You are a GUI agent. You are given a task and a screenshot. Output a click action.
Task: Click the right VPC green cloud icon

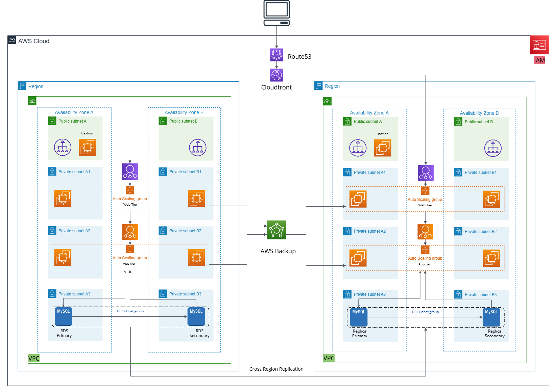[x=328, y=101]
